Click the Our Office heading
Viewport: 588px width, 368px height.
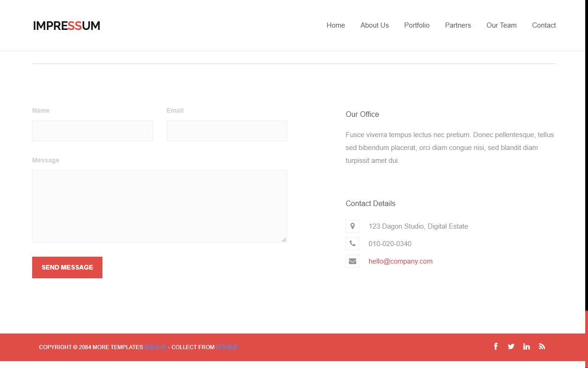(362, 115)
